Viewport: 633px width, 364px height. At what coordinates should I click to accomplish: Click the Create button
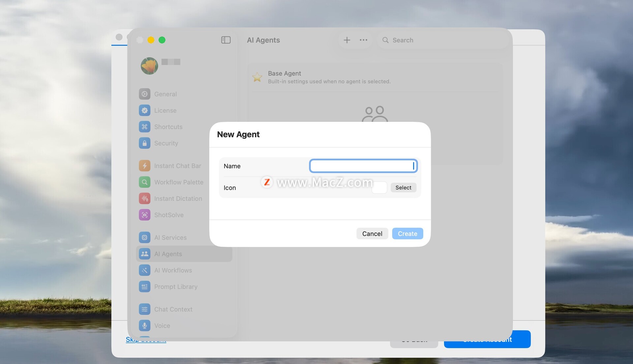click(x=407, y=234)
